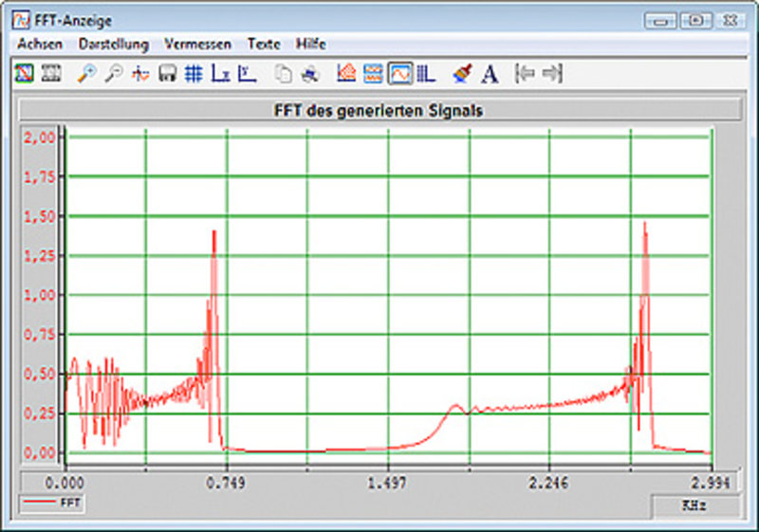Open the Texte menu
759x532 pixels.
pos(264,44)
